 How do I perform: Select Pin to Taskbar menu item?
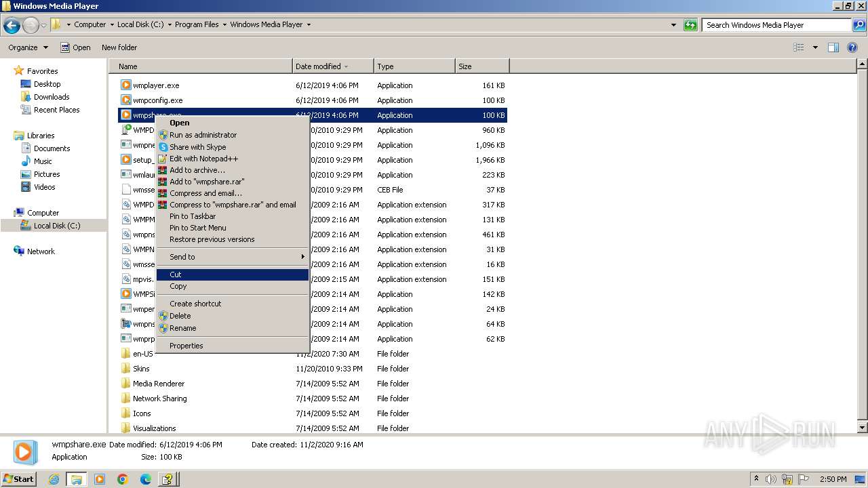click(x=233, y=216)
